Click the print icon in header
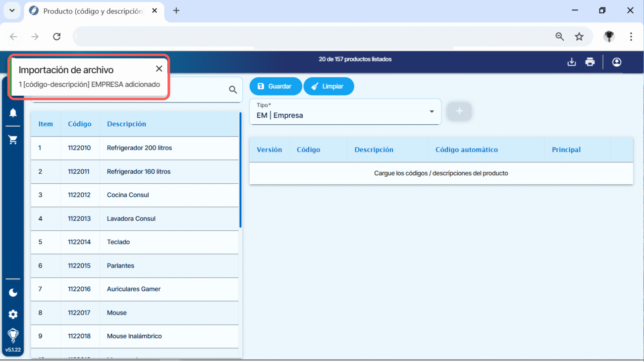Screen dimensions: 644x362 click(x=590, y=62)
